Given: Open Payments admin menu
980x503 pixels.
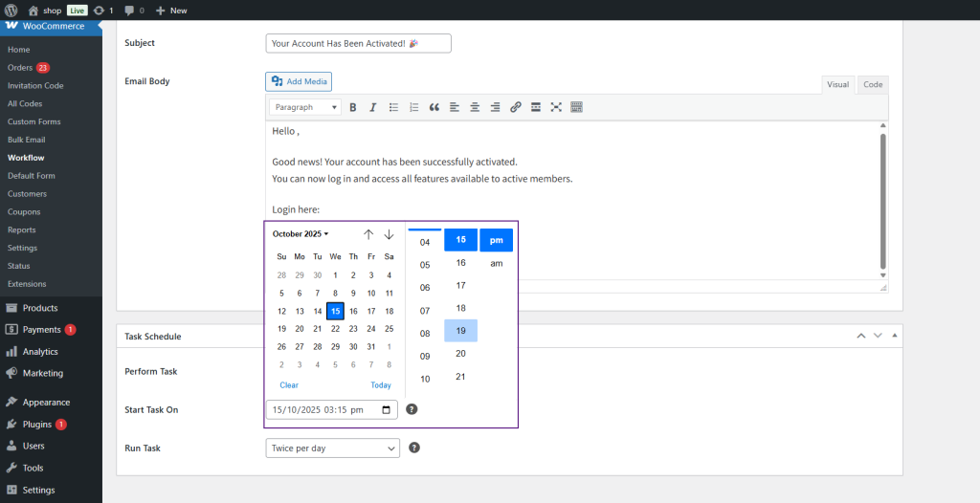Looking at the screenshot, I should [41, 329].
